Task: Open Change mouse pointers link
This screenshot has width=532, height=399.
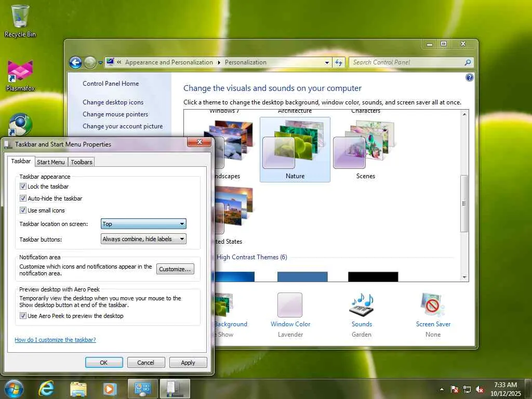Action: (115, 114)
